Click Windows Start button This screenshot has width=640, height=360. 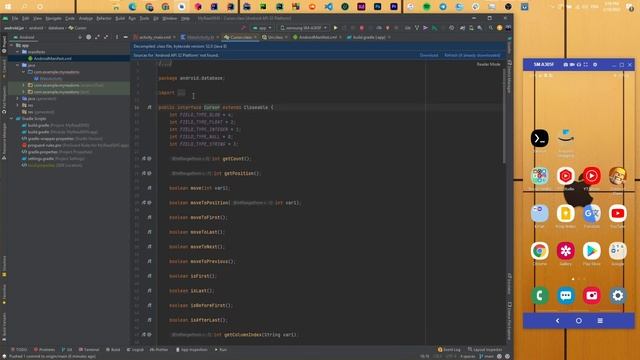(8, 7)
